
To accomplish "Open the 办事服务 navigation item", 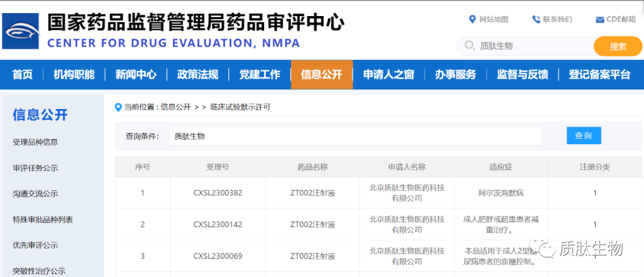I will (456, 74).
